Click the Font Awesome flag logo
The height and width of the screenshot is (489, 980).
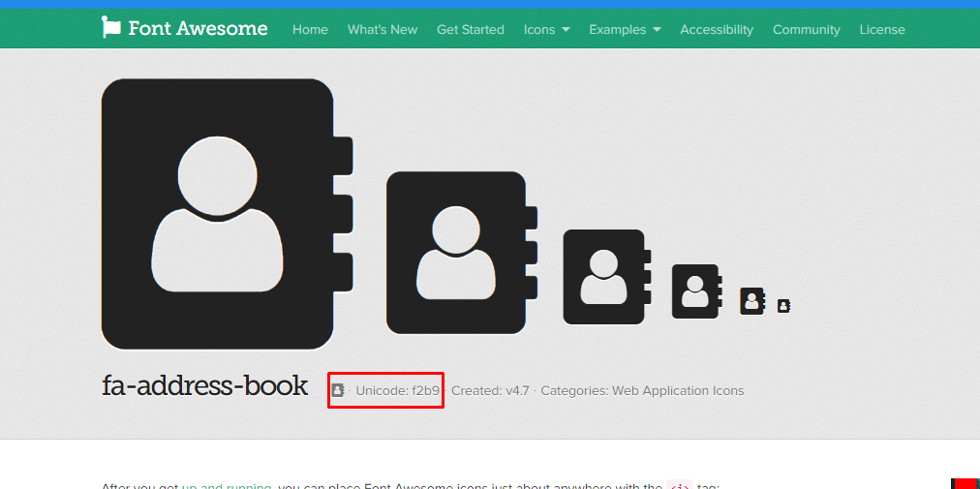[x=111, y=28]
